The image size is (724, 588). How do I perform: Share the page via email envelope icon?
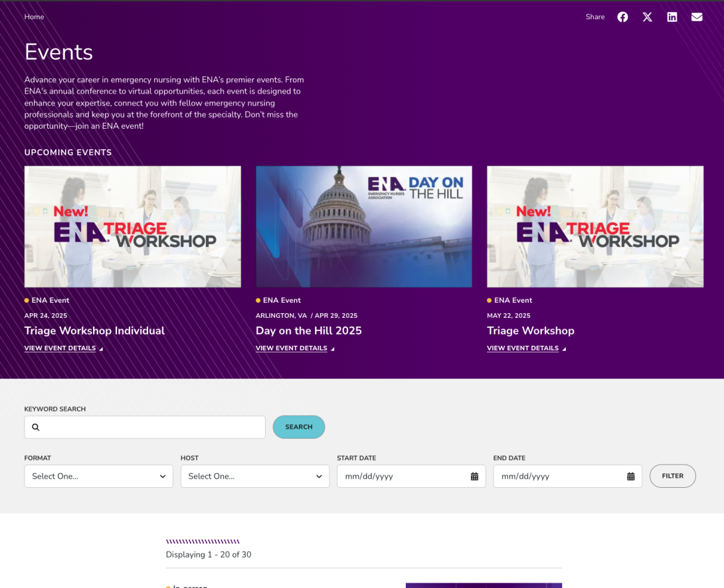click(697, 17)
